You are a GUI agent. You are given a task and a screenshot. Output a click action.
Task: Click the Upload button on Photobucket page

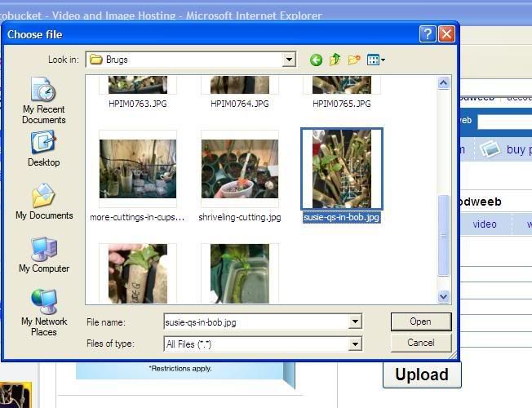click(x=422, y=375)
